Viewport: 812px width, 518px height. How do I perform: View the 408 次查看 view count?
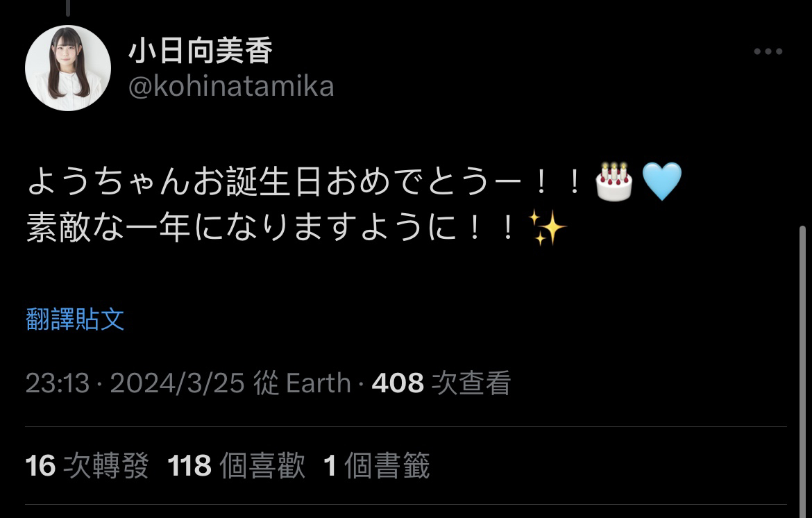pos(441,383)
